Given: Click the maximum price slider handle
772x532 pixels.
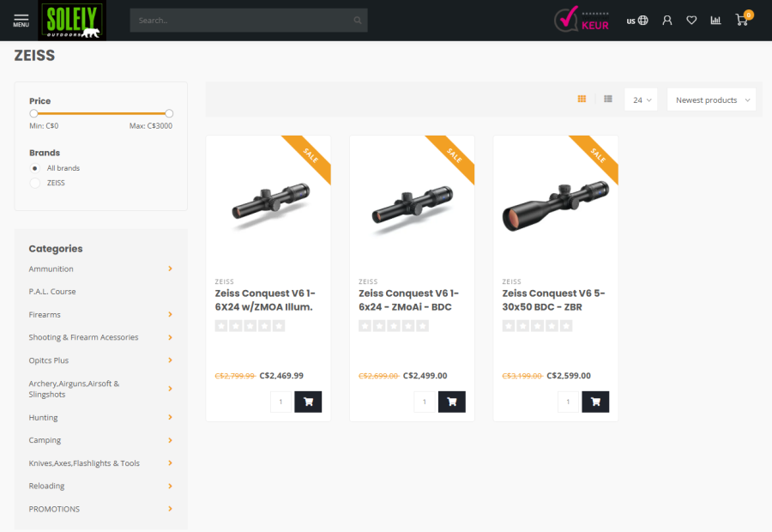Looking at the screenshot, I should tap(169, 113).
